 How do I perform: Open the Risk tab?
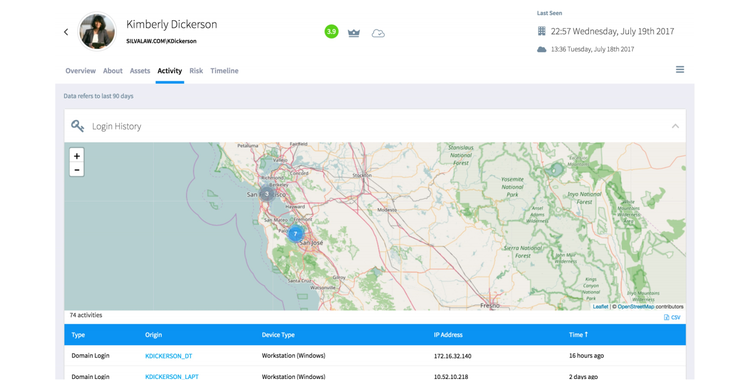tap(196, 71)
